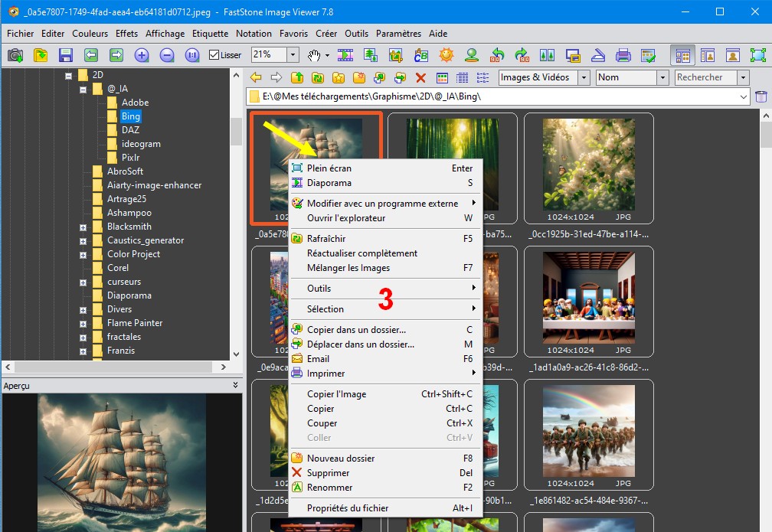Click the screen capture monitor icon
The height and width of the screenshot is (532, 772).
click(573, 54)
